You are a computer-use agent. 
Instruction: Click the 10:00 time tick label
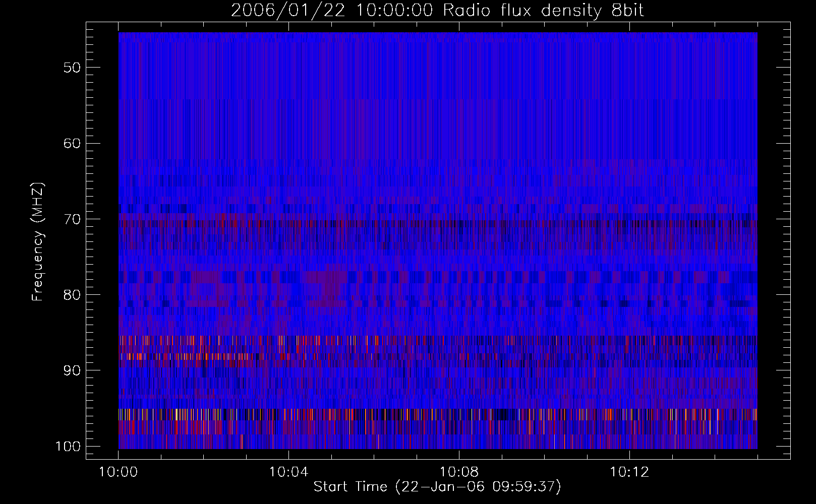pyautogui.click(x=119, y=472)
